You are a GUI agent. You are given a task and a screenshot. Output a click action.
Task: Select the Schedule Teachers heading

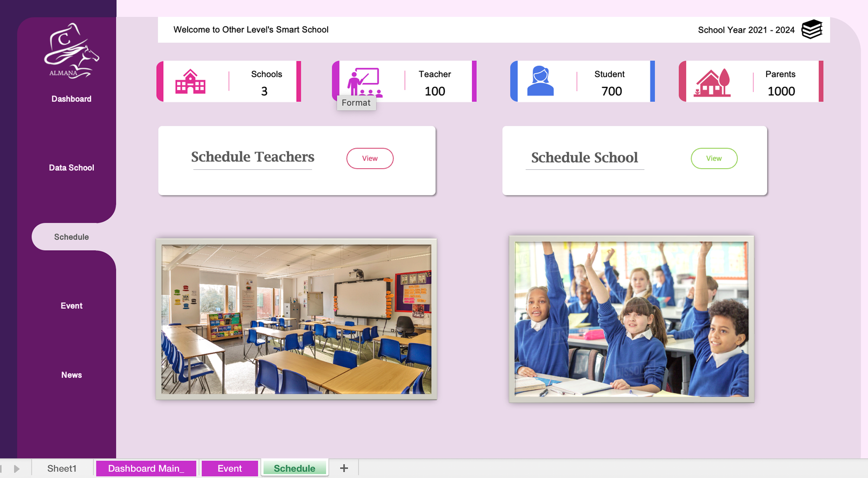(x=253, y=157)
